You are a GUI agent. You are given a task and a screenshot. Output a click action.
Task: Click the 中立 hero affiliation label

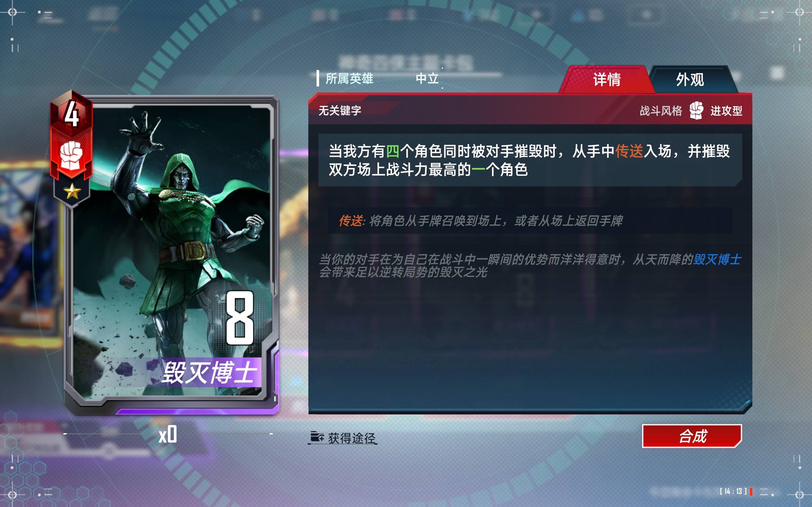pyautogui.click(x=427, y=79)
